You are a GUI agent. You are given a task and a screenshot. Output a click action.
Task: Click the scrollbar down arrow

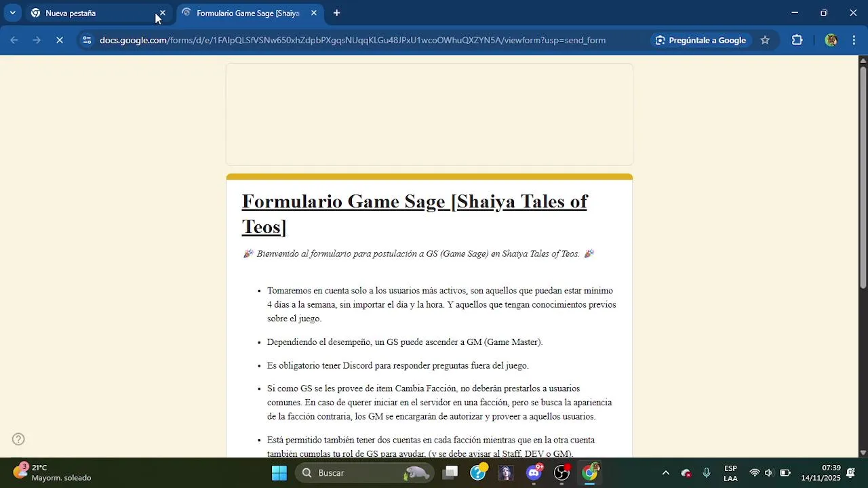[x=863, y=452]
